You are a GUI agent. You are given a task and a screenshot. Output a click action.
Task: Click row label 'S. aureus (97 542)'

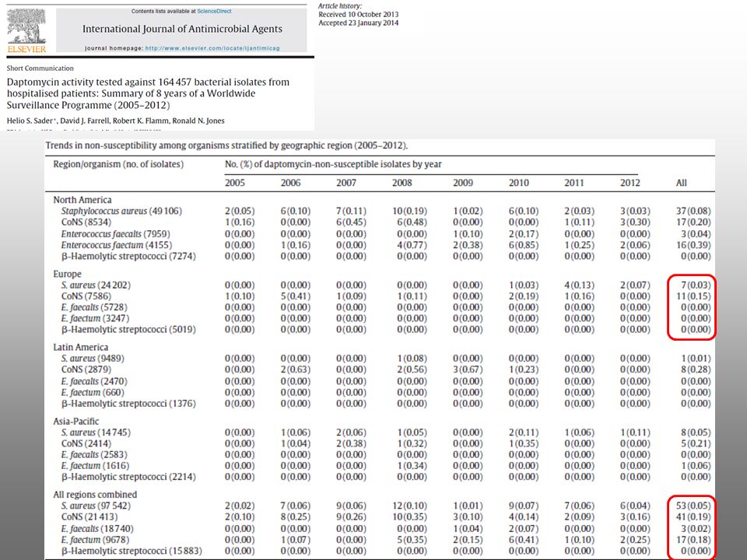pos(96,506)
